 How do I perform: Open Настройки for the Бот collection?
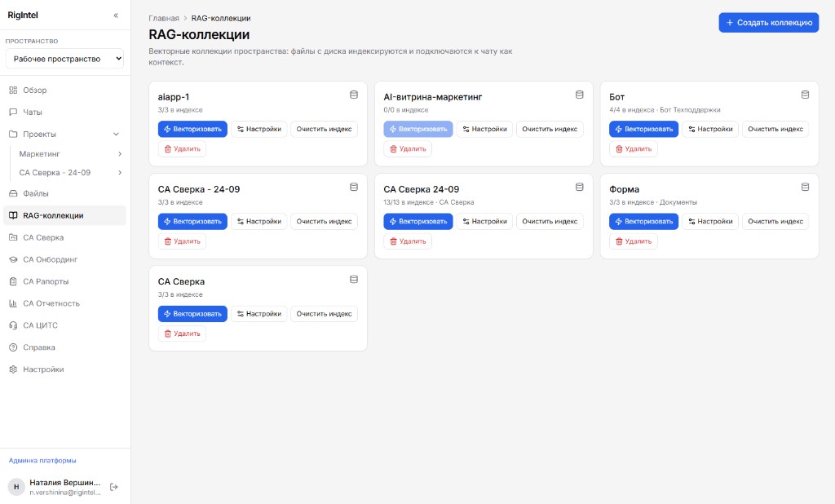710,129
